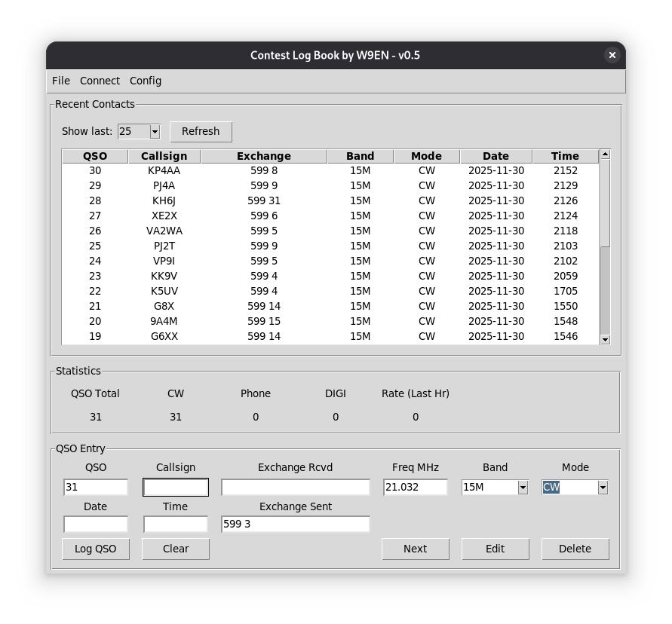Focus the Time input field

(176, 525)
